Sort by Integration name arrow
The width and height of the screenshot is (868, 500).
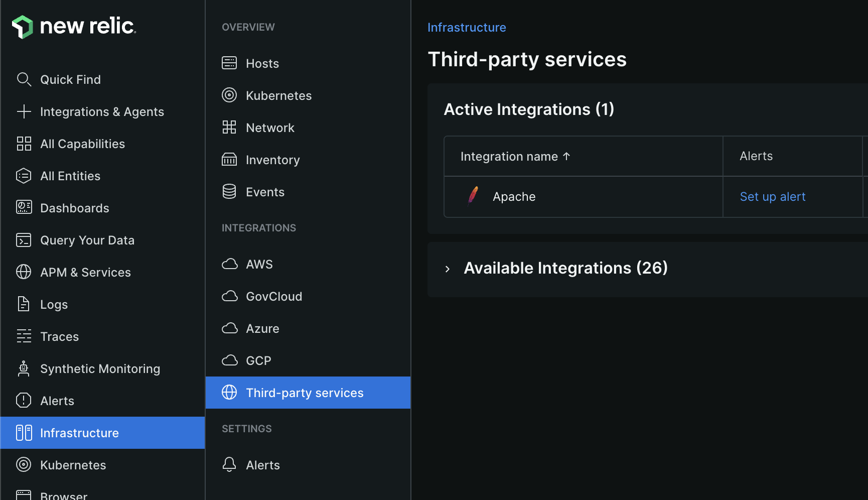pyautogui.click(x=566, y=156)
